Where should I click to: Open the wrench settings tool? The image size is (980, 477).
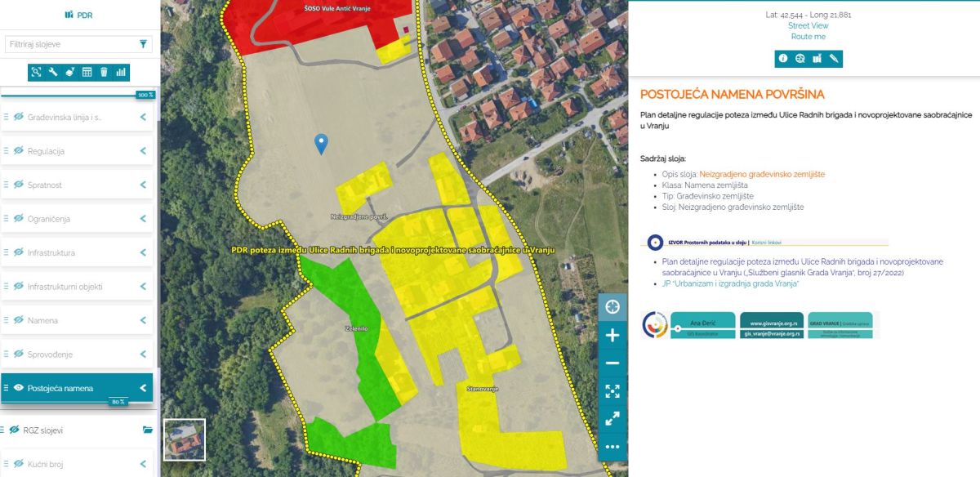pos(53,72)
